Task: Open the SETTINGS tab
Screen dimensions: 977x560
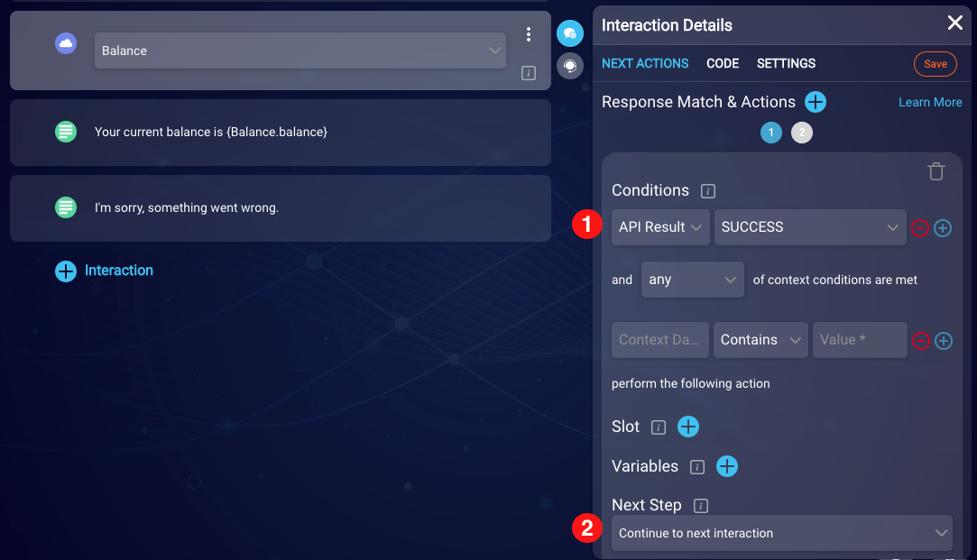Action: coord(786,63)
